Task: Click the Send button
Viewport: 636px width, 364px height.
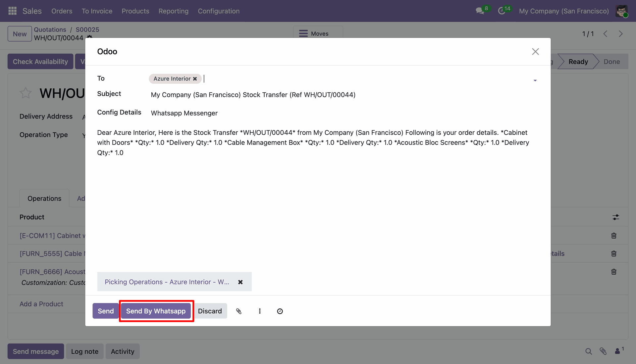Action: coord(106,311)
